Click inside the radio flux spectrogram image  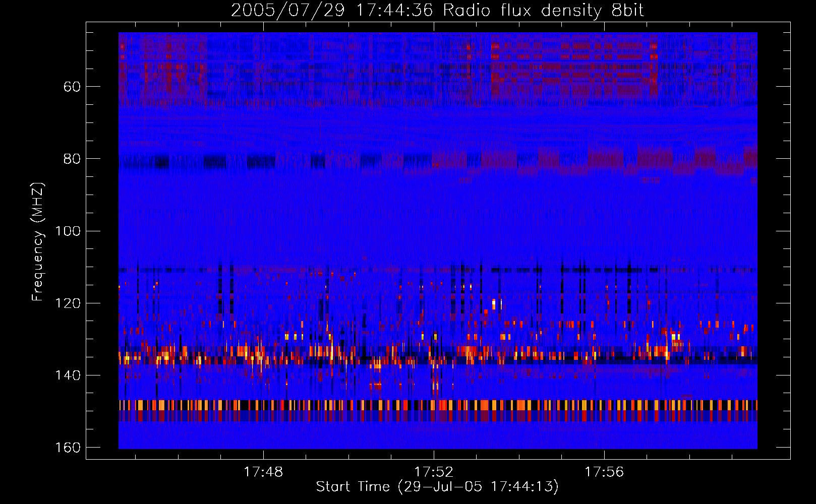tap(438, 241)
